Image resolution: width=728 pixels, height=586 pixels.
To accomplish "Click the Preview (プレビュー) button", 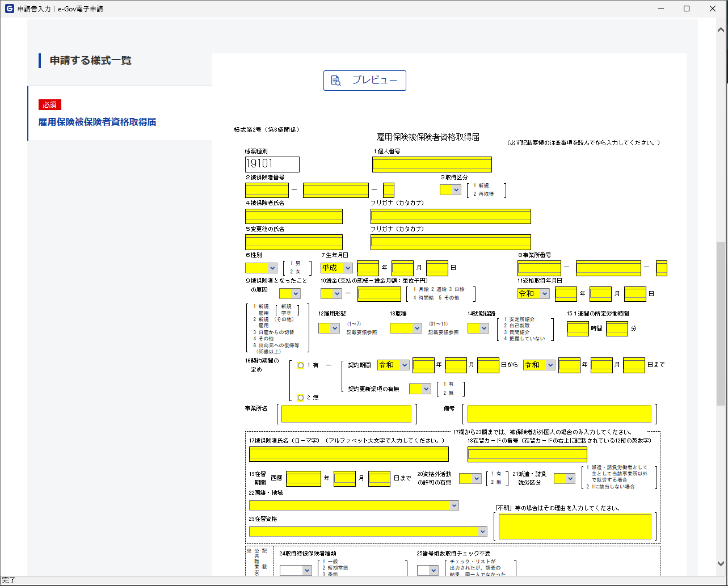I will click(x=365, y=81).
